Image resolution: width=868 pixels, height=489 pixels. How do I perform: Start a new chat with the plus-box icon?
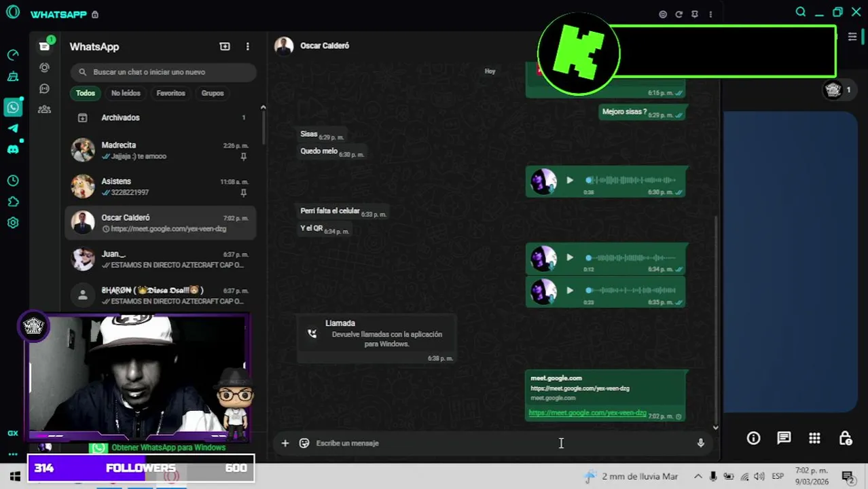(x=225, y=46)
